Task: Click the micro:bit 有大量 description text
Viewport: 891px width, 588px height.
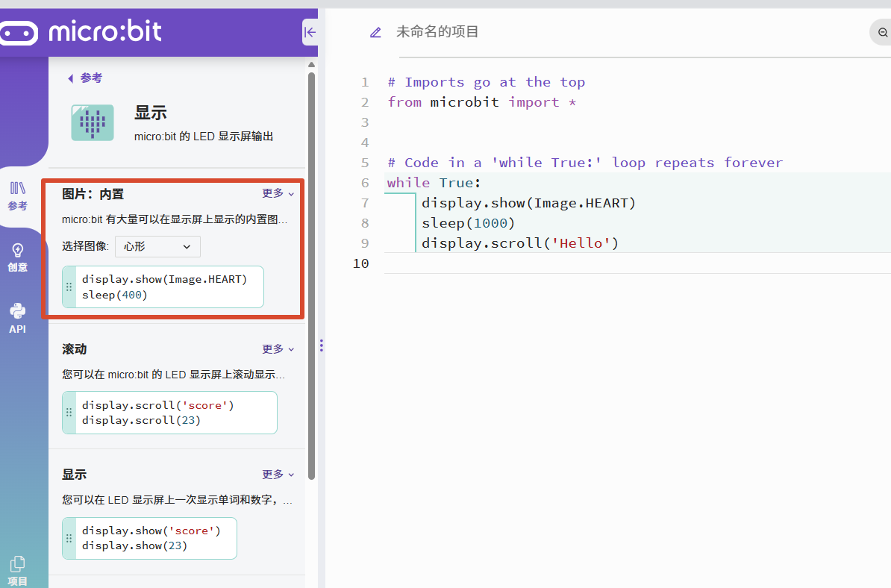Action: click(175, 219)
